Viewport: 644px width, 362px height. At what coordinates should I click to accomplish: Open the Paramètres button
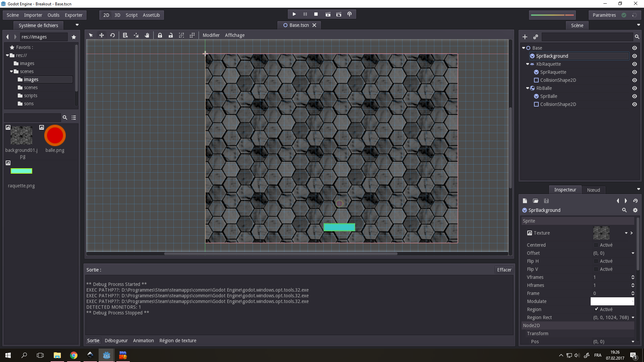[x=604, y=15]
